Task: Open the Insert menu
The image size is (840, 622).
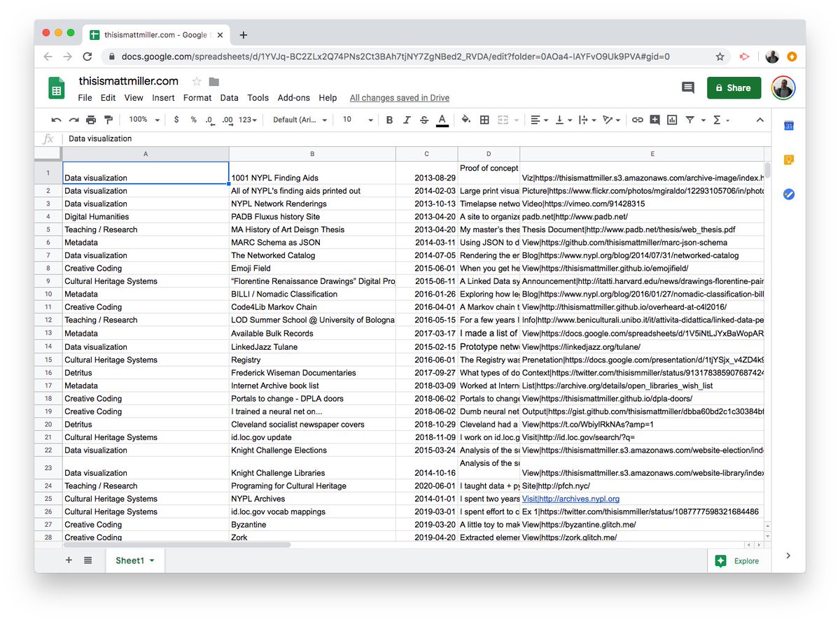Action: (164, 98)
